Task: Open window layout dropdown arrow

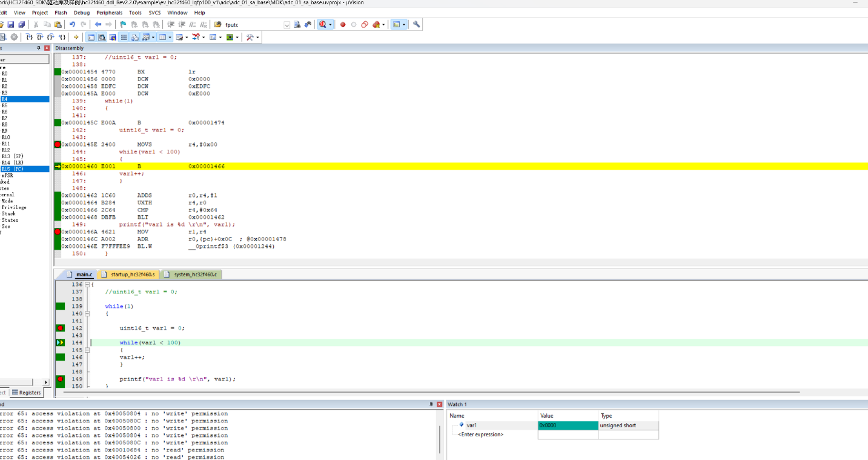Action: [405, 25]
